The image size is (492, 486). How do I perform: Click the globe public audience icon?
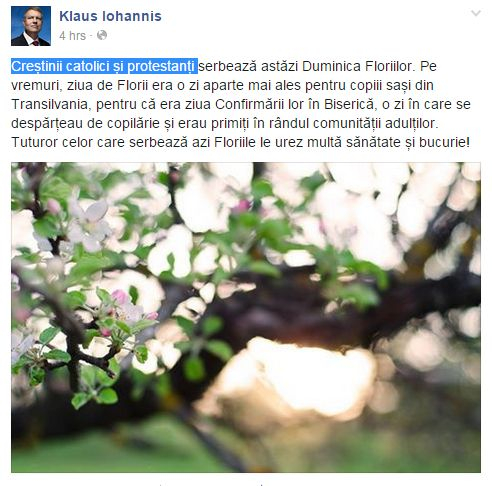click(x=102, y=35)
